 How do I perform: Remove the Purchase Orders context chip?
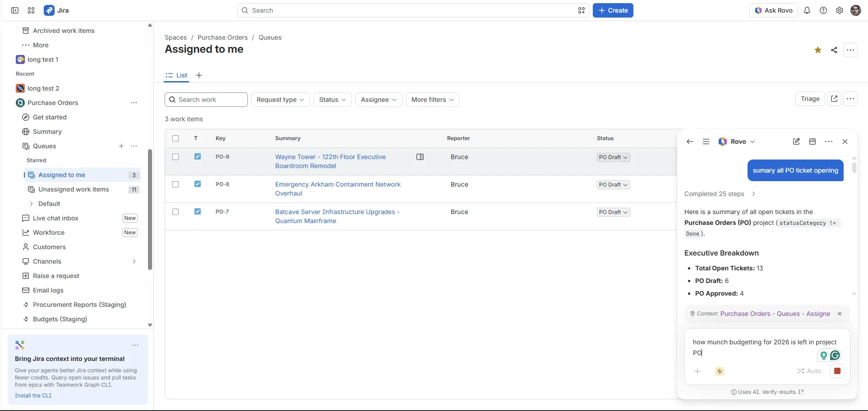(840, 314)
